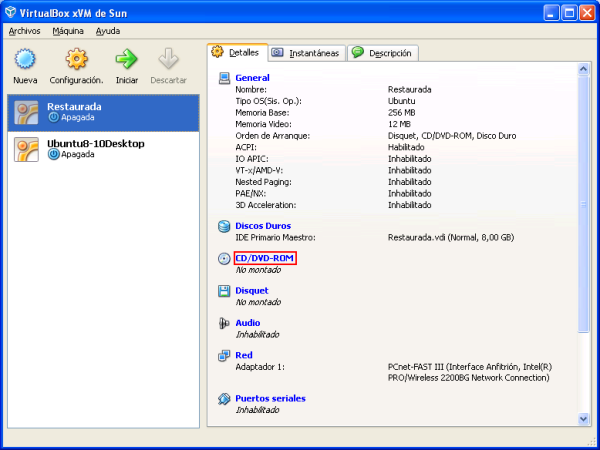Click the Descartar toolbar icon

pyautogui.click(x=168, y=61)
